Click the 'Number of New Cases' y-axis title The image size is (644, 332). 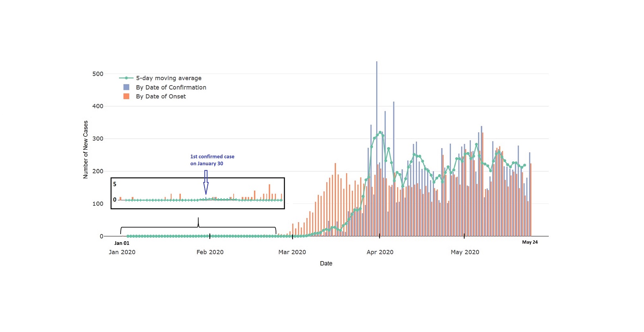(x=86, y=150)
